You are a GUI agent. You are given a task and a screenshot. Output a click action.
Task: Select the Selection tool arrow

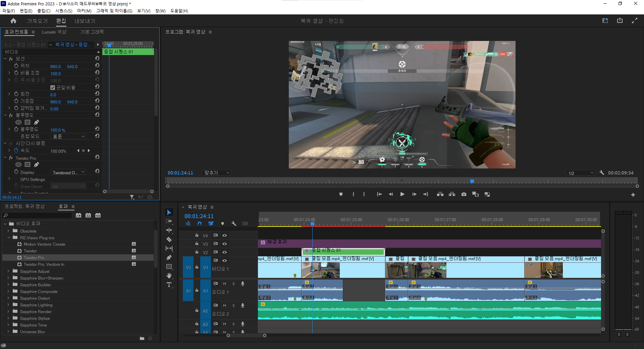click(x=169, y=212)
